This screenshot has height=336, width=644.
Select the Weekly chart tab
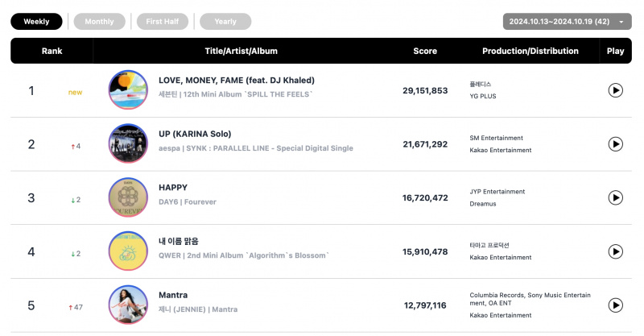click(x=36, y=22)
